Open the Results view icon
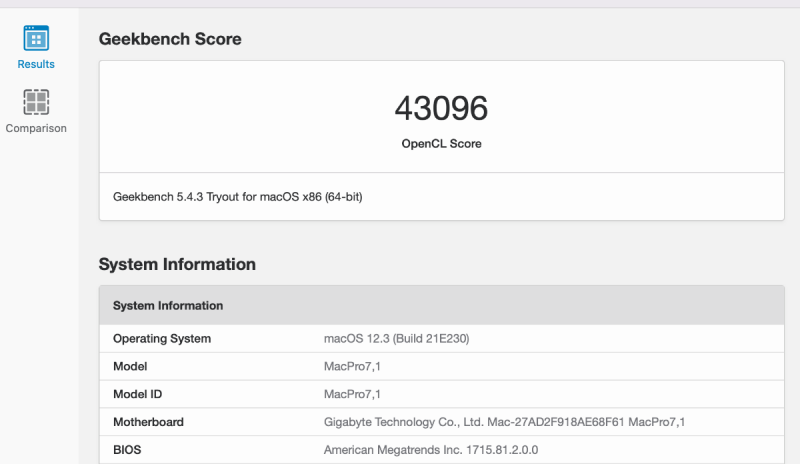 36,38
